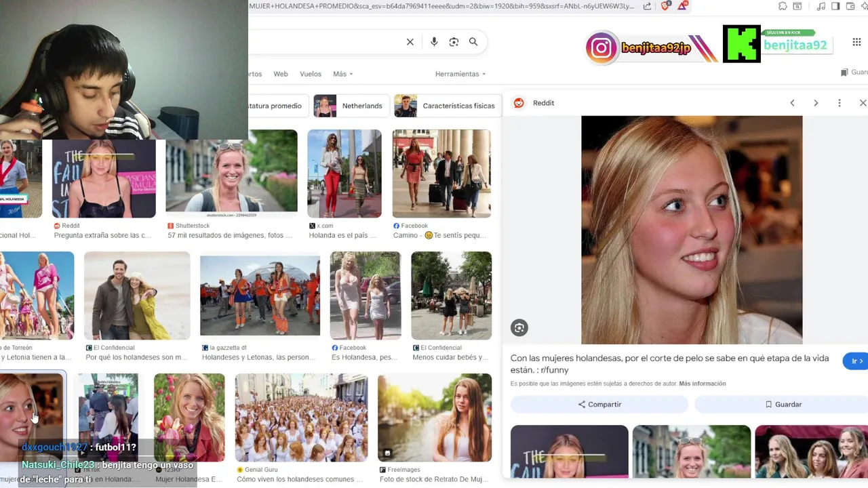The width and height of the screenshot is (868, 488).
Task: Open the Facebook Camino street thumbnail
Action: click(x=441, y=174)
